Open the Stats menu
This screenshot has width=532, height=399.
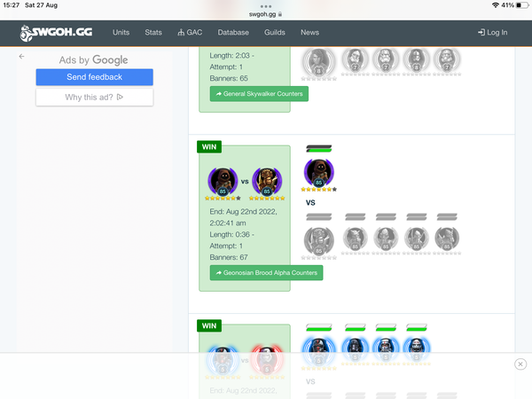(153, 33)
